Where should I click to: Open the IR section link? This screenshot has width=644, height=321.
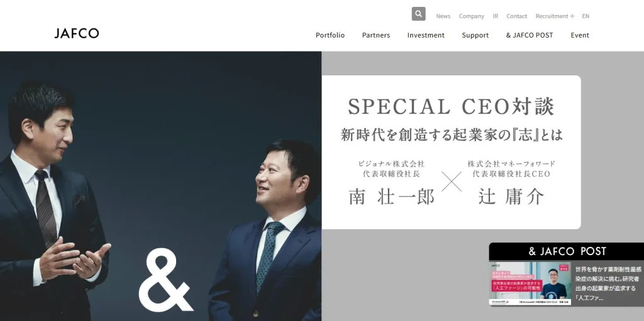click(496, 16)
